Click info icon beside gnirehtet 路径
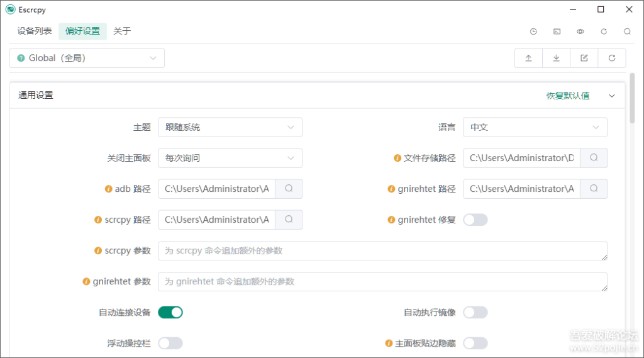 (x=391, y=189)
